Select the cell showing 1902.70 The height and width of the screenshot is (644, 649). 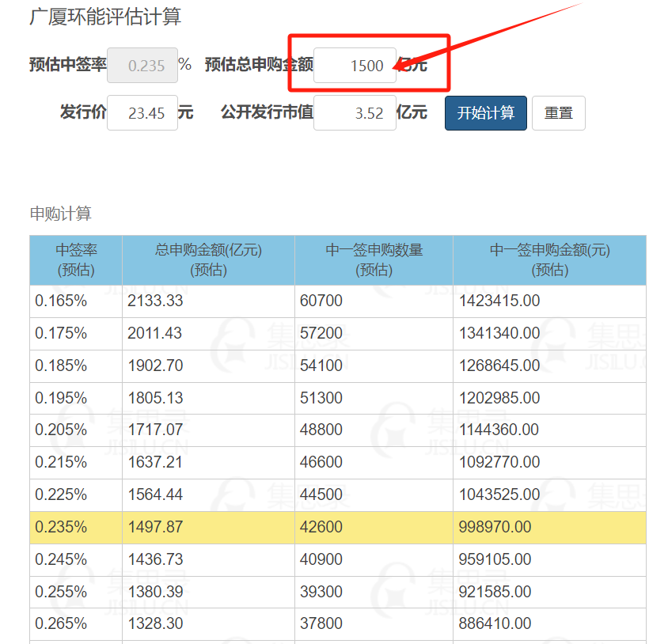[x=208, y=366]
